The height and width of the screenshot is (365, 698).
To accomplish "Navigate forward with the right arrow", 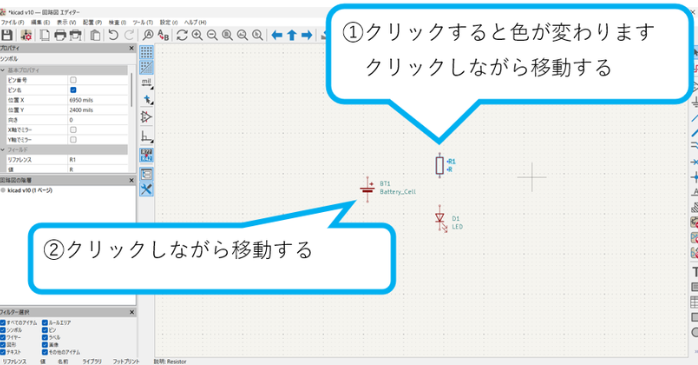I will point(307,35).
